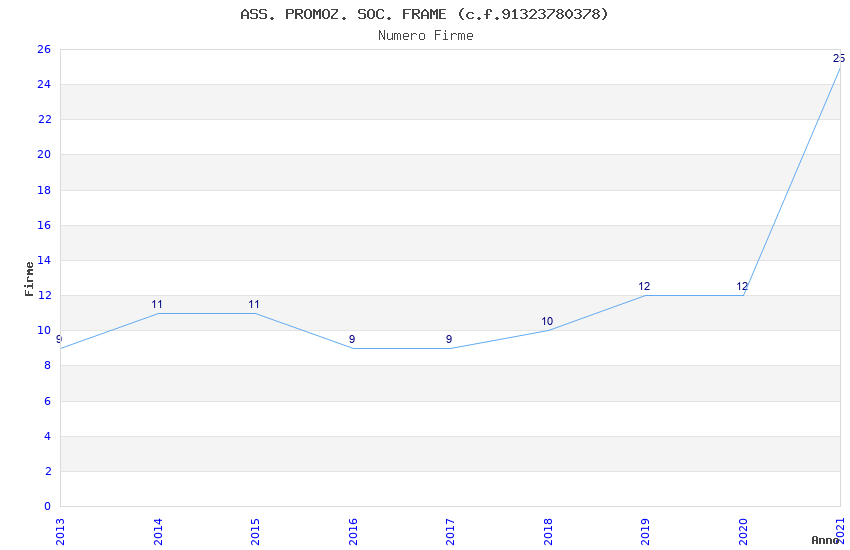
Task: Click the y-axis tick value 18
Action: click(44, 190)
